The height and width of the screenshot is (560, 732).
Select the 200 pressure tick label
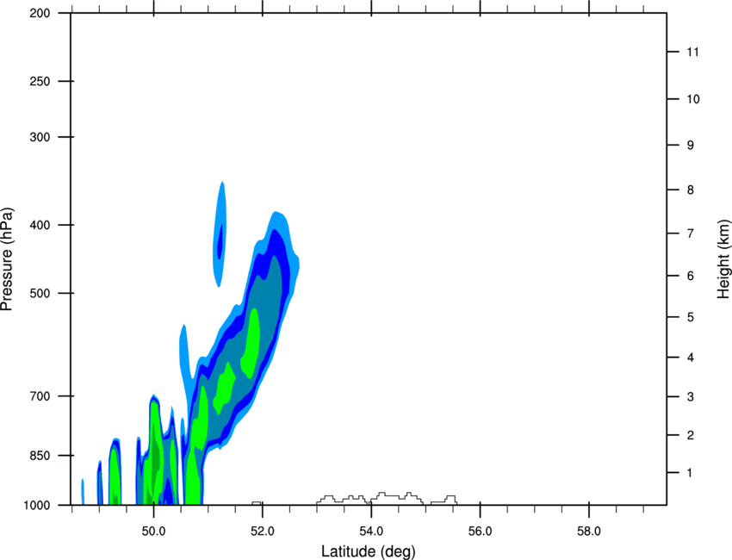pos(40,13)
